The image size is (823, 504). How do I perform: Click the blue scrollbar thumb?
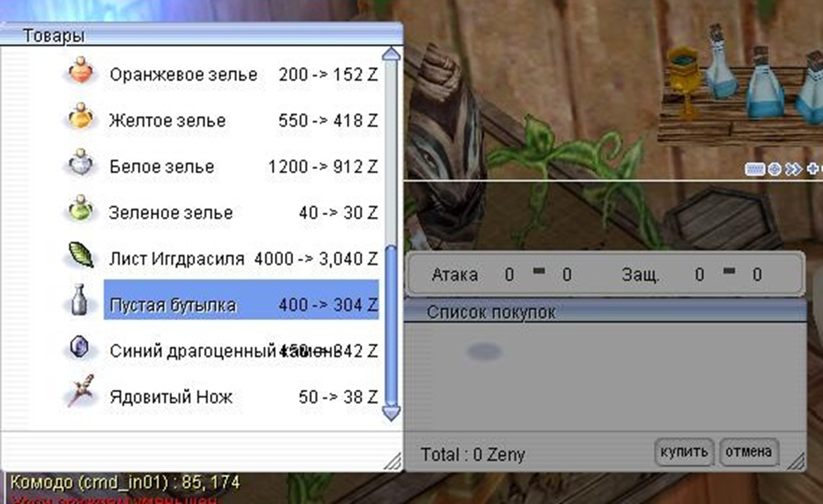coord(391,326)
